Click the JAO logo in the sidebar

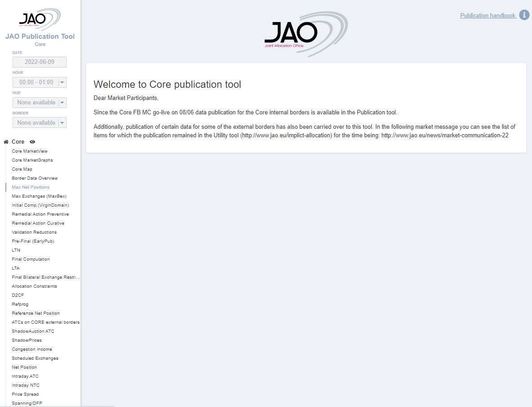[40, 19]
